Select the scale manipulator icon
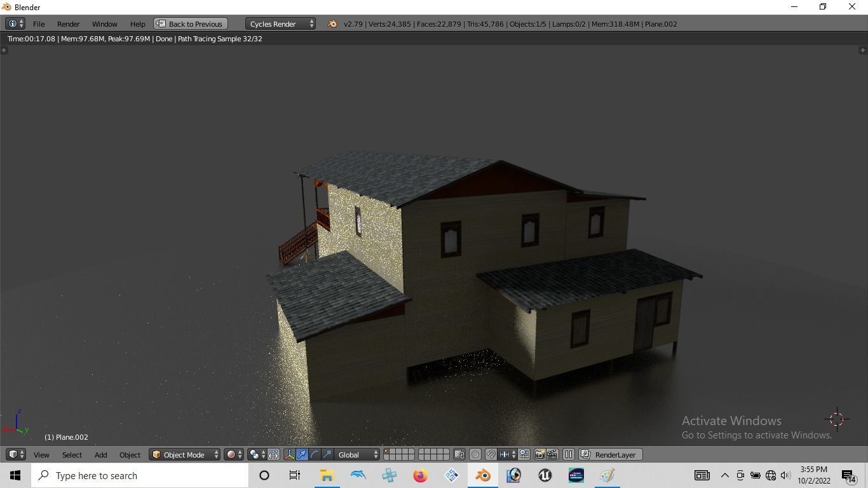This screenshot has height=488, width=868. 328,454
